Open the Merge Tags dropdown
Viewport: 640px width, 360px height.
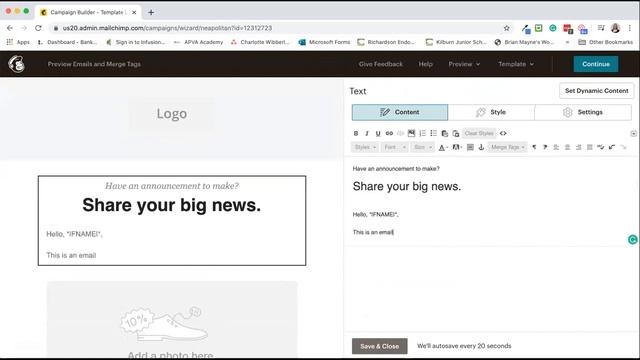point(507,147)
